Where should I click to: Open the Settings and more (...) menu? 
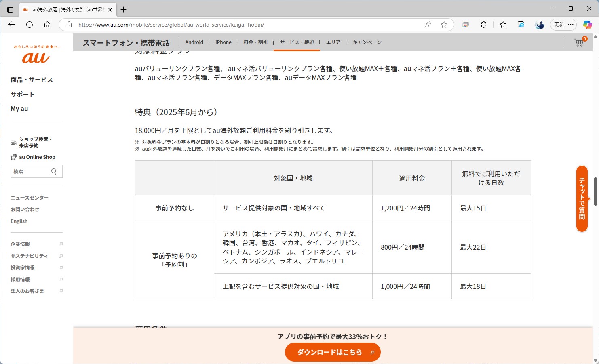pyautogui.click(x=572, y=25)
